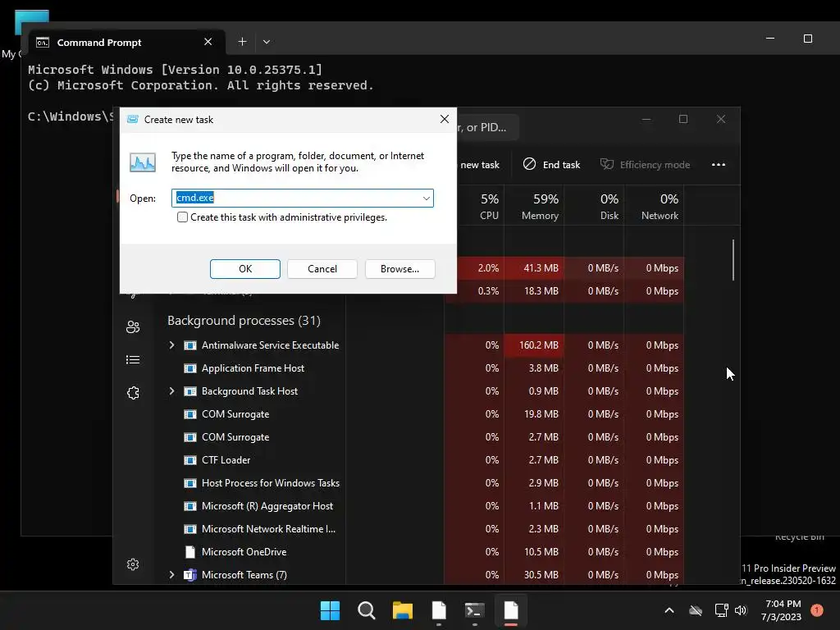This screenshot has height=630, width=840.
Task: Click the Create new task dialog icon
Action: [x=132, y=120]
